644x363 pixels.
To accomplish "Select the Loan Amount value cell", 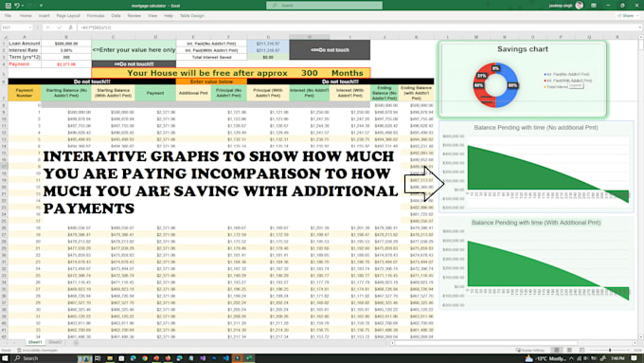I will (66, 44).
